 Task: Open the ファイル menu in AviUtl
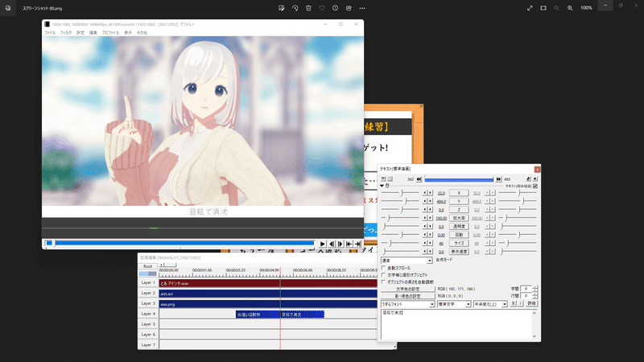tap(50, 33)
